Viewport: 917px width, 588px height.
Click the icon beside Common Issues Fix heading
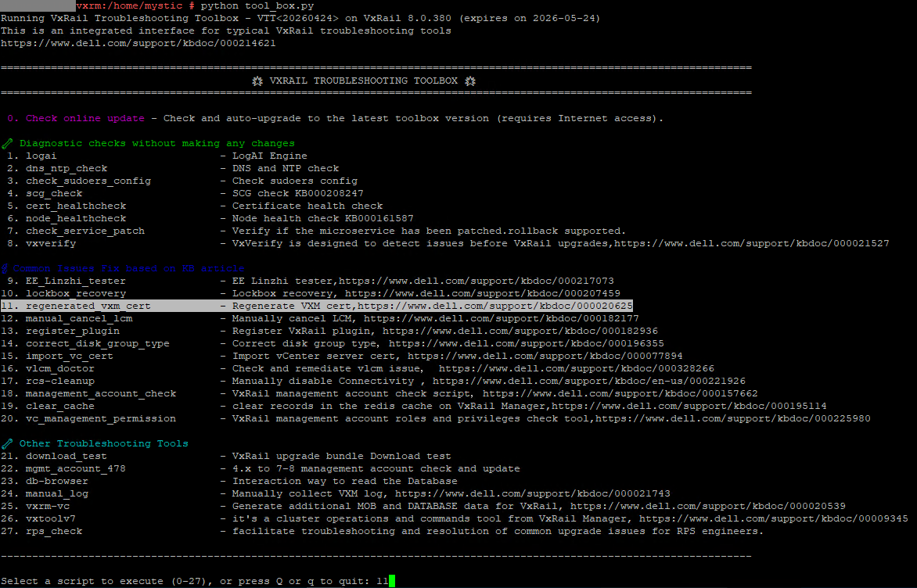click(4, 268)
